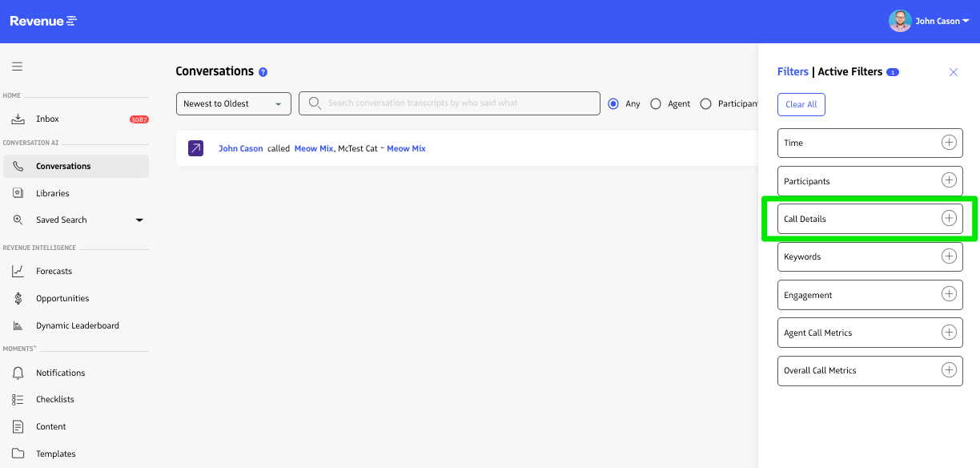Select the Any radio button
Viewport: 980px width, 468px height.
pyautogui.click(x=613, y=103)
